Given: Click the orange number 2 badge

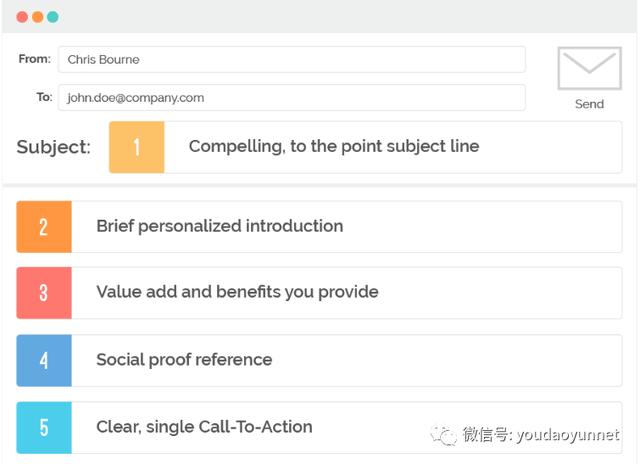Looking at the screenshot, I should (x=44, y=226).
